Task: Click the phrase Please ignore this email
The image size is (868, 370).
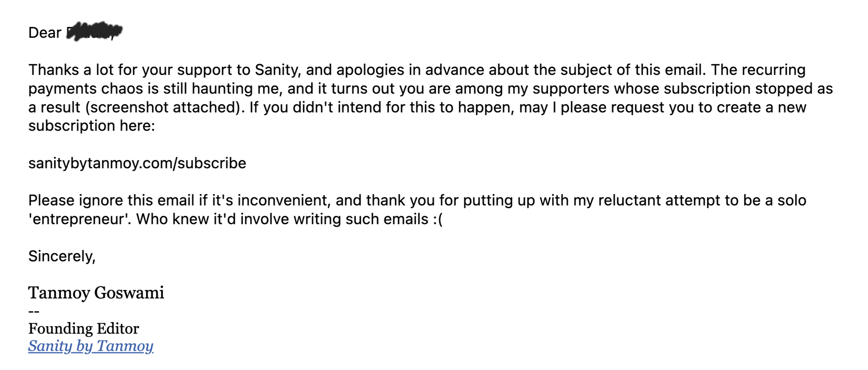Action: 111,200
